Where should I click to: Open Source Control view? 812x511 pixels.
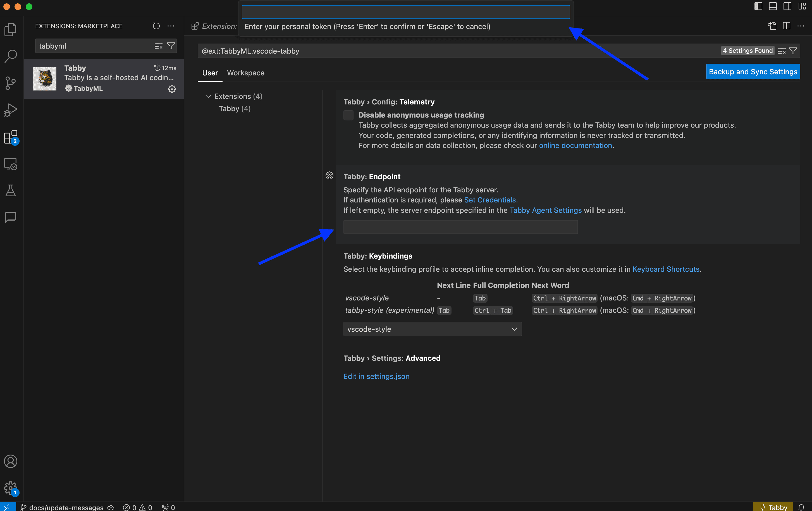10,83
